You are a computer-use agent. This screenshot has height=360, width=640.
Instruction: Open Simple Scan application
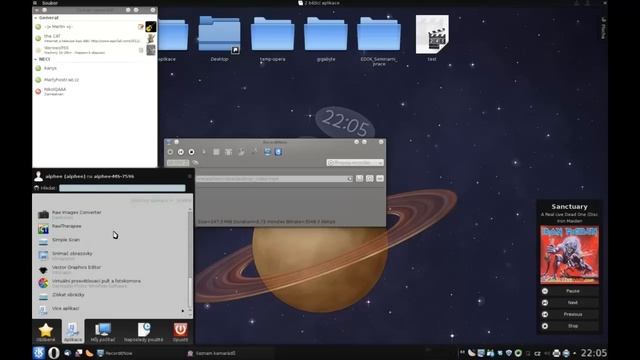point(110,242)
